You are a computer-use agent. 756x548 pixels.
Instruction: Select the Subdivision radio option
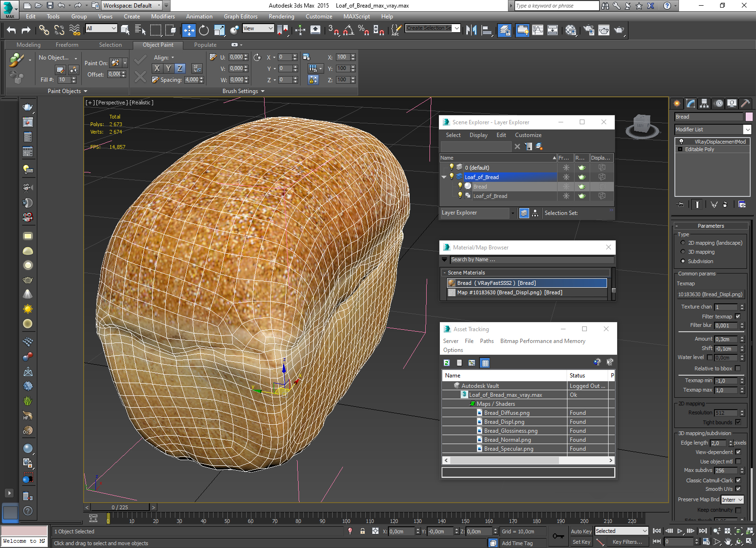pos(683,261)
